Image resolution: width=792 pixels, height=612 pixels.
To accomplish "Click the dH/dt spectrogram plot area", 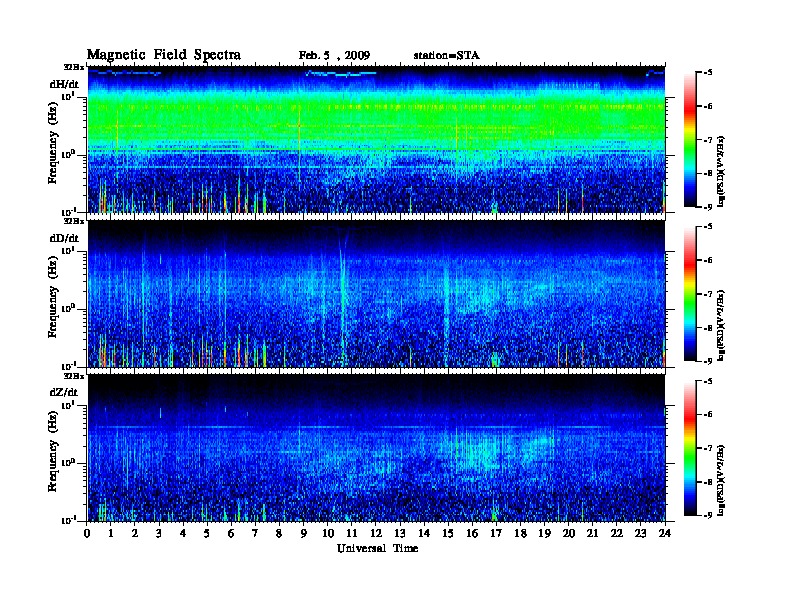I will (377, 139).
